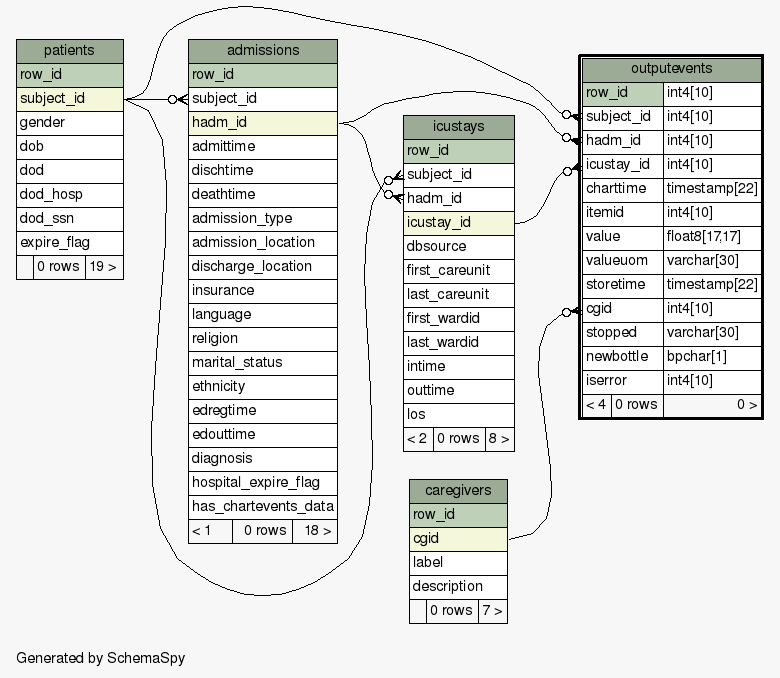Select religion column in admissions
The image size is (780, 678).
tap(263, 339)
